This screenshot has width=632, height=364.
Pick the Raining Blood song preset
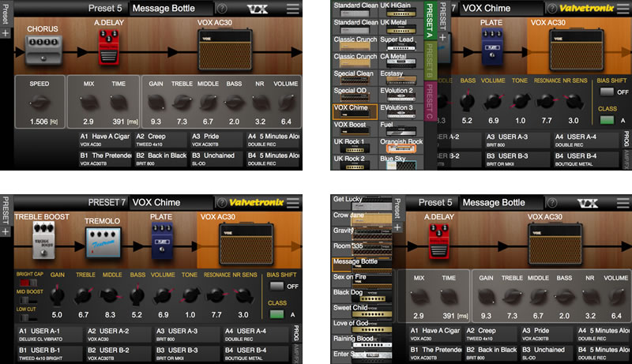pos(362,341)
